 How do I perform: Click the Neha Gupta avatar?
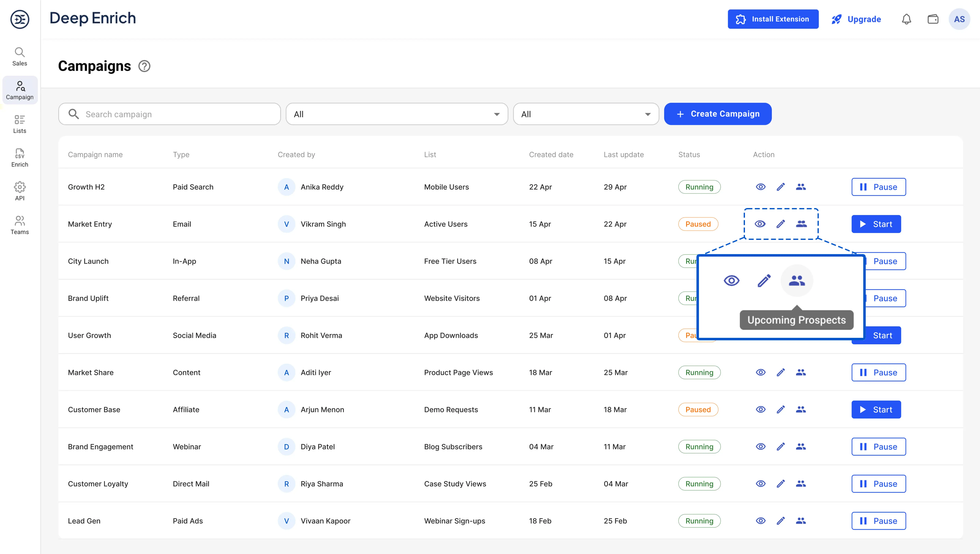(x=286, y=261)
